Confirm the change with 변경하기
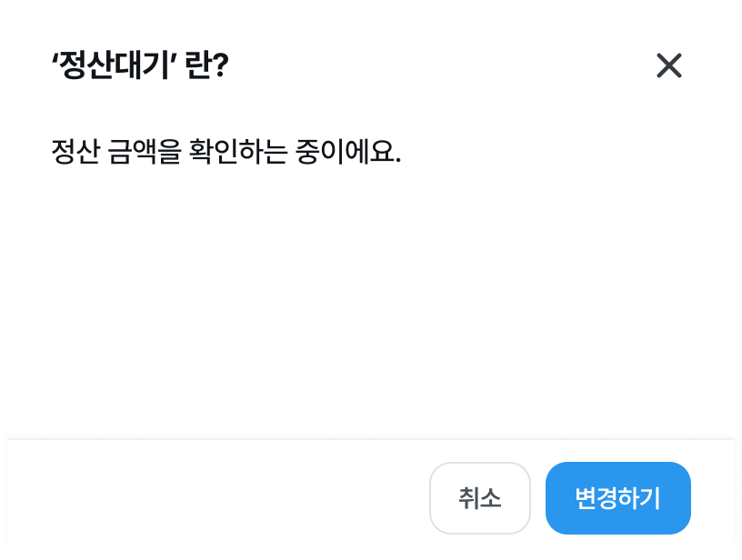 (x=617, y=498)
